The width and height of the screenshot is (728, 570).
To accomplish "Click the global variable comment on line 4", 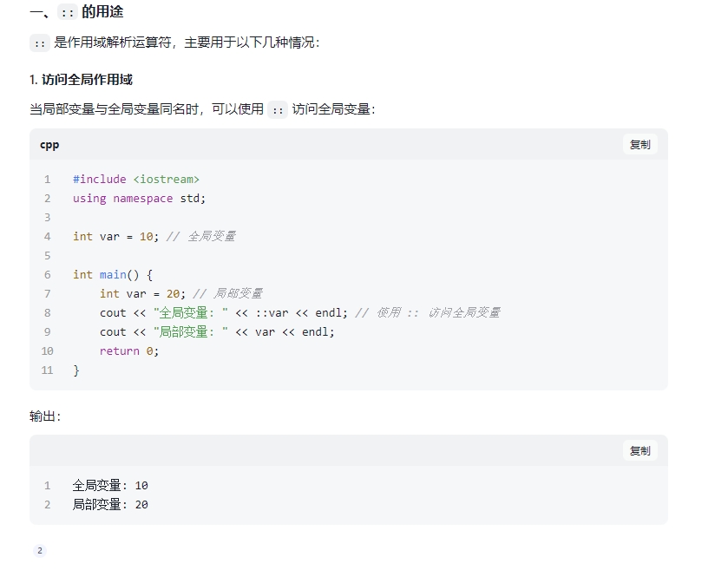I will (x=202, y=236).
